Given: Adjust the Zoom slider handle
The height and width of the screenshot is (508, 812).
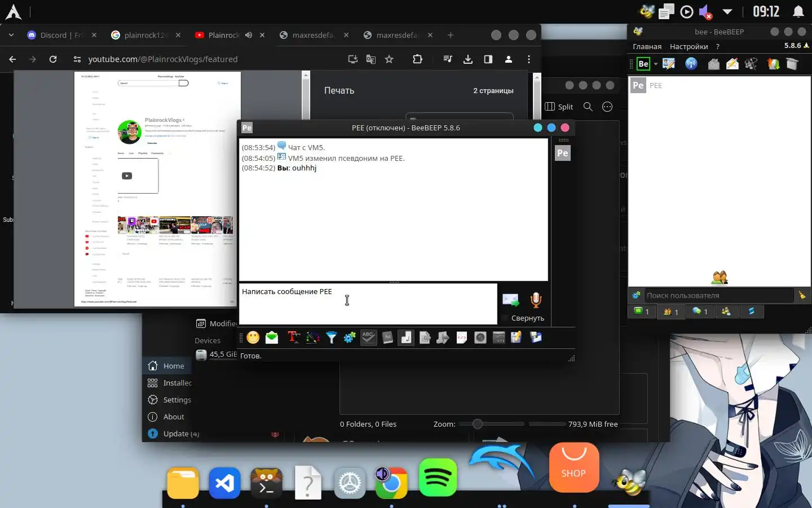Looking at the screenshot, I should point(478,424).
